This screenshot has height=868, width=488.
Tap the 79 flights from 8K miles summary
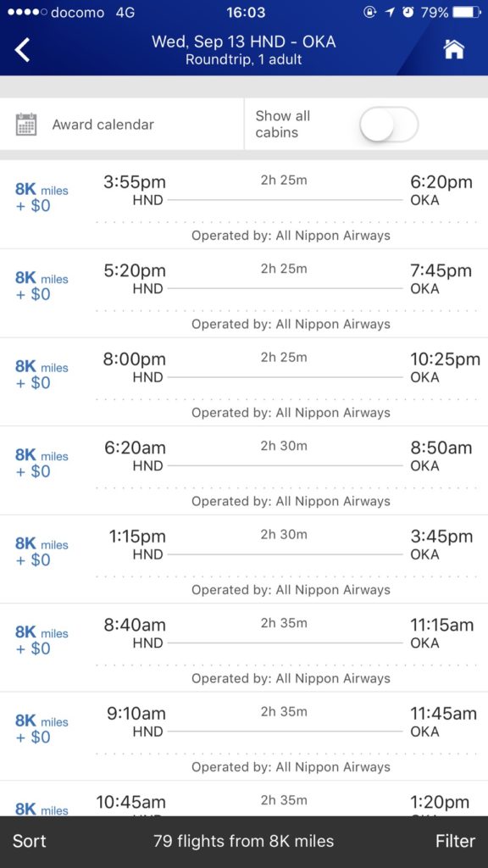click(243, 841)
